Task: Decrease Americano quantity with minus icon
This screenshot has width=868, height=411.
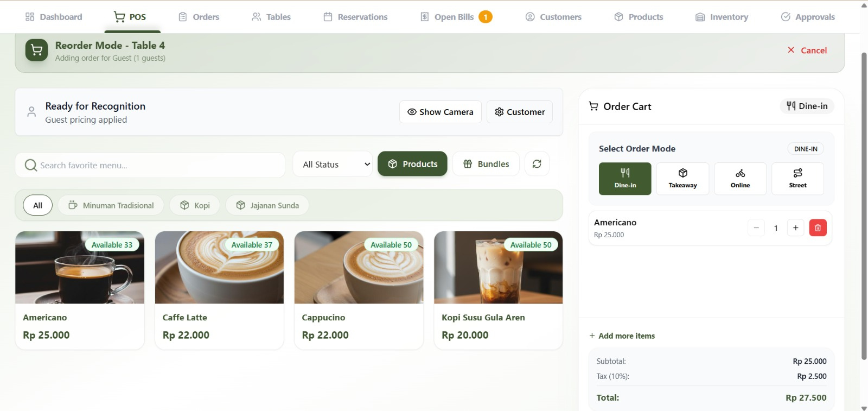Action: [x=756, y=228]
